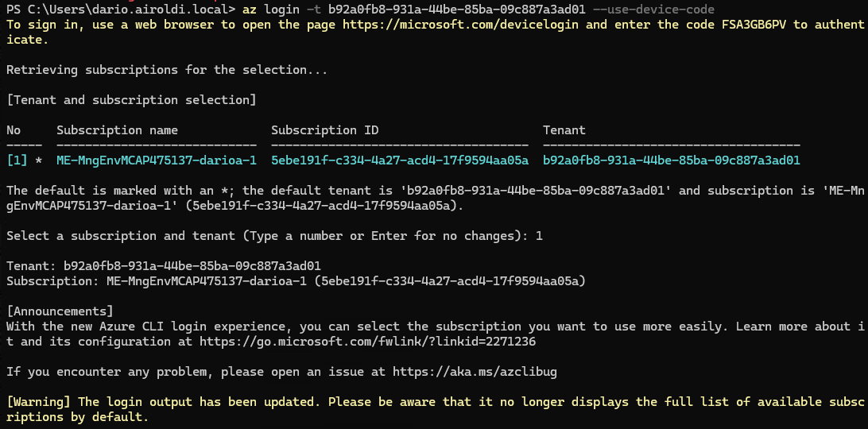Click the "Subscription name" column header
This screenshot has width=868, height=429.
click(117, 130)
